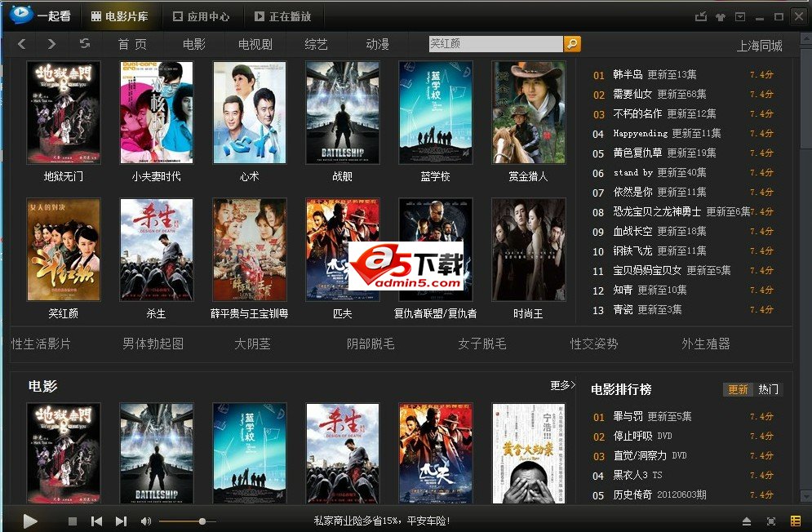Open the 首页 menu item

point(132,45)
